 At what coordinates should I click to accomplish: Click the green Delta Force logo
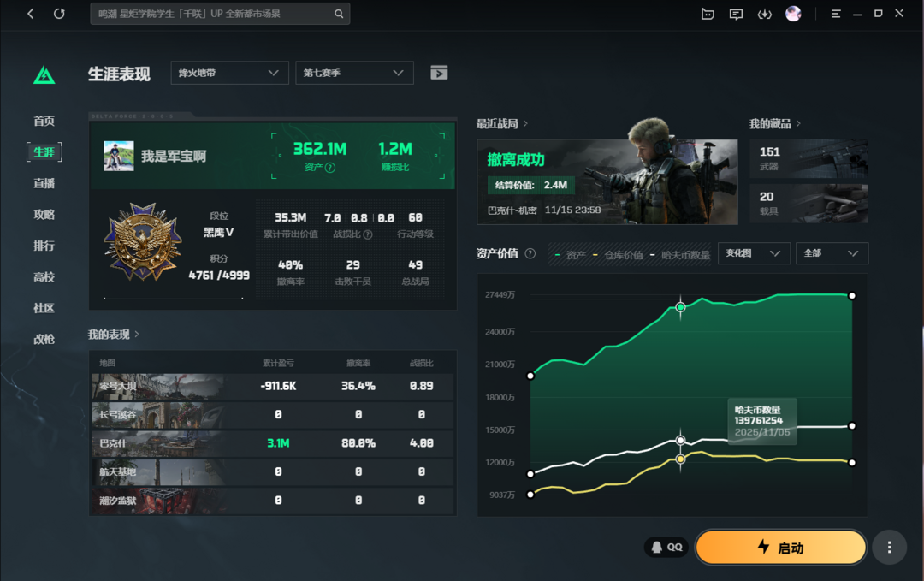coord(44,75)
